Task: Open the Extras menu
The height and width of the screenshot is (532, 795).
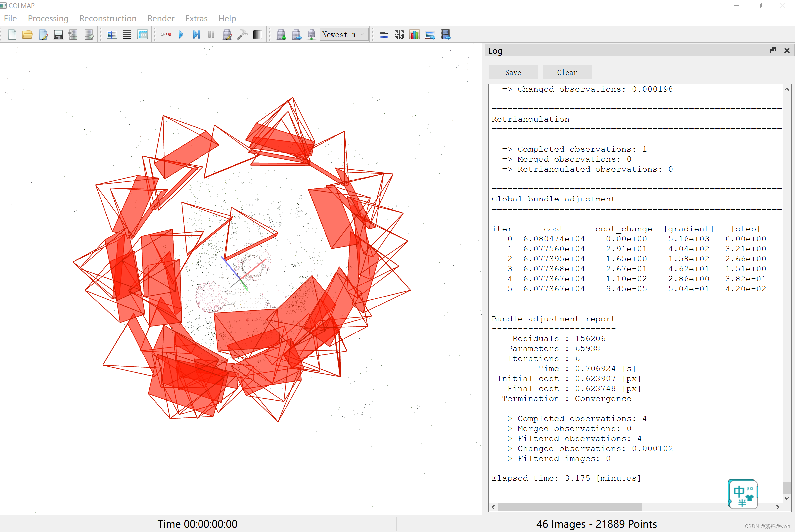Action: [x=196, y=18]
